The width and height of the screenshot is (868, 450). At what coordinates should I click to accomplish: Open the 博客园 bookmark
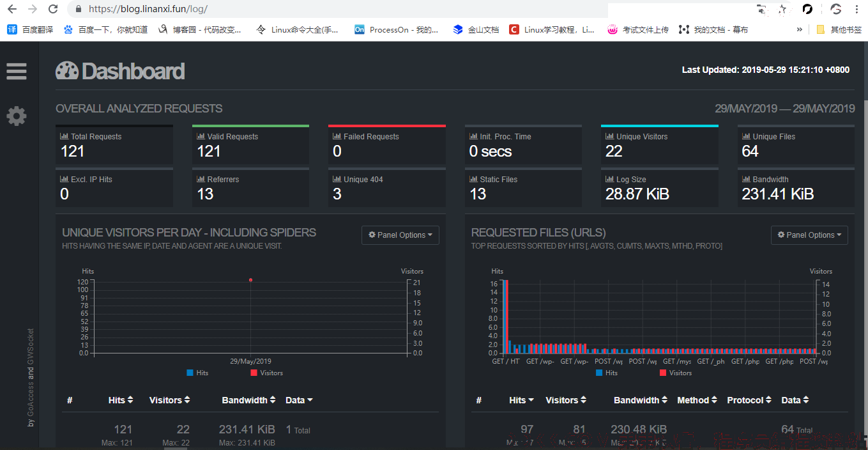[199, 29]
